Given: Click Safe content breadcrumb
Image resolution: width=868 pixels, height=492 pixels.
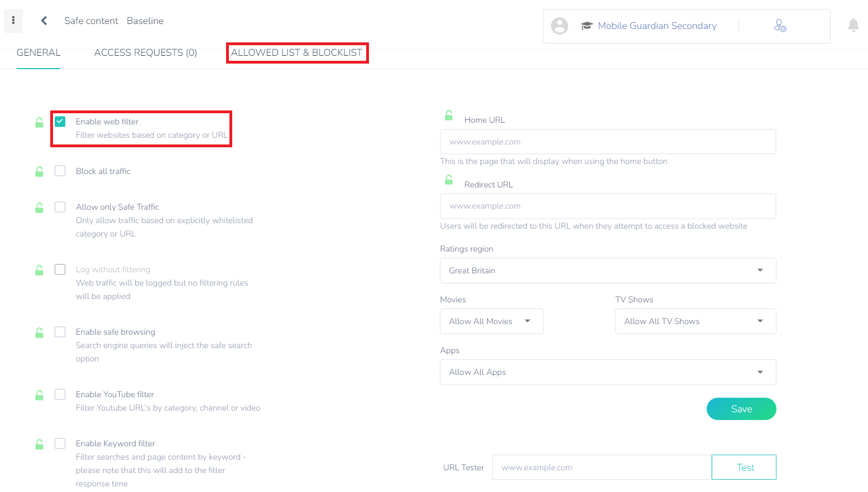Looking at the screenshot, I should [x=91, y=21].
